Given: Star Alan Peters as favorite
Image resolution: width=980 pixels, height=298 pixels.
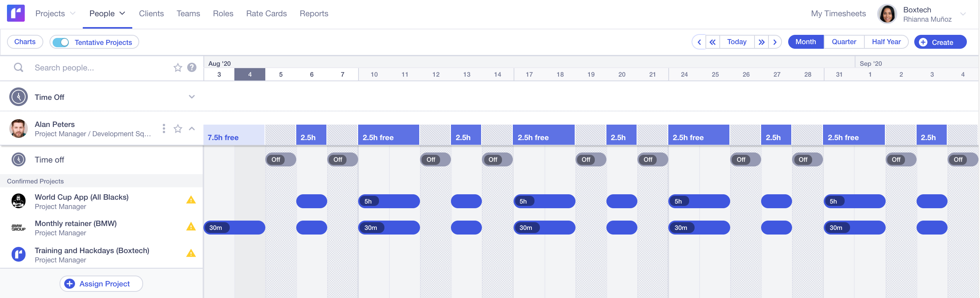Looking at the screenshot, I should click(178, 128).
